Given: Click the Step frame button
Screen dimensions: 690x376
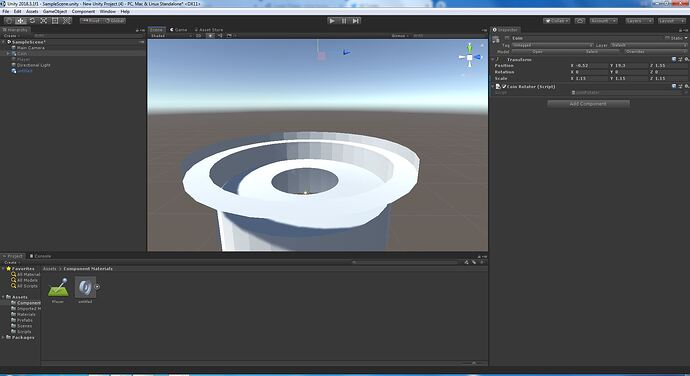Looking at the screenshot, I should coord(356,21).
